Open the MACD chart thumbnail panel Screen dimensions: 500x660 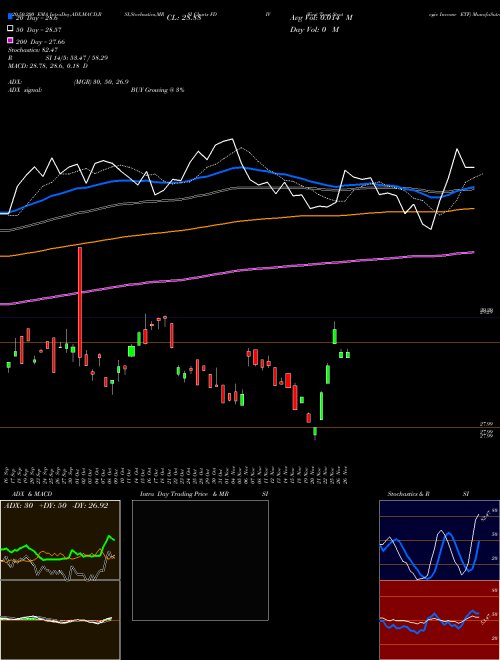[60, 620]
